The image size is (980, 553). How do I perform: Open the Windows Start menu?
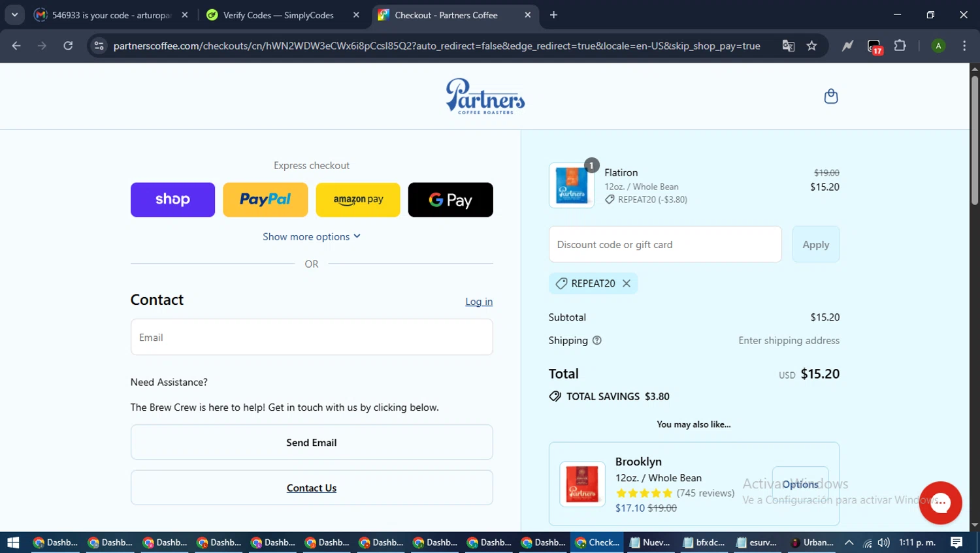click(13, 543)
